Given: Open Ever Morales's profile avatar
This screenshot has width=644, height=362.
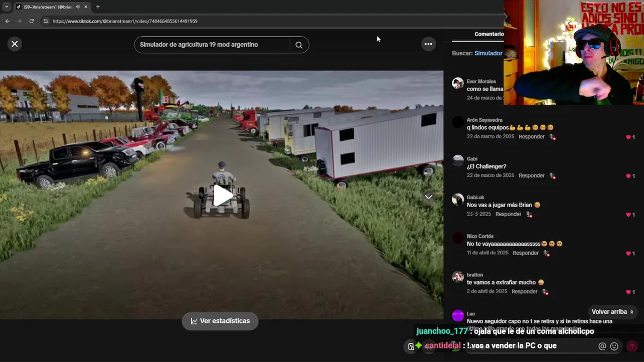Looking at the screenshot, I should tap(458, 83).
